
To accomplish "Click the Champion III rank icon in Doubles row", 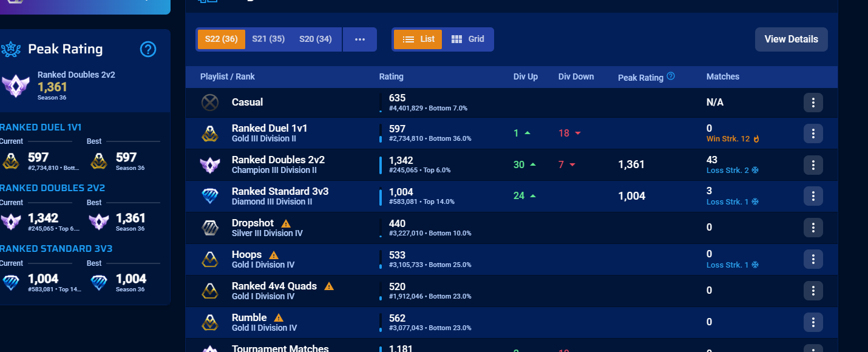I will tap(209, 165).
